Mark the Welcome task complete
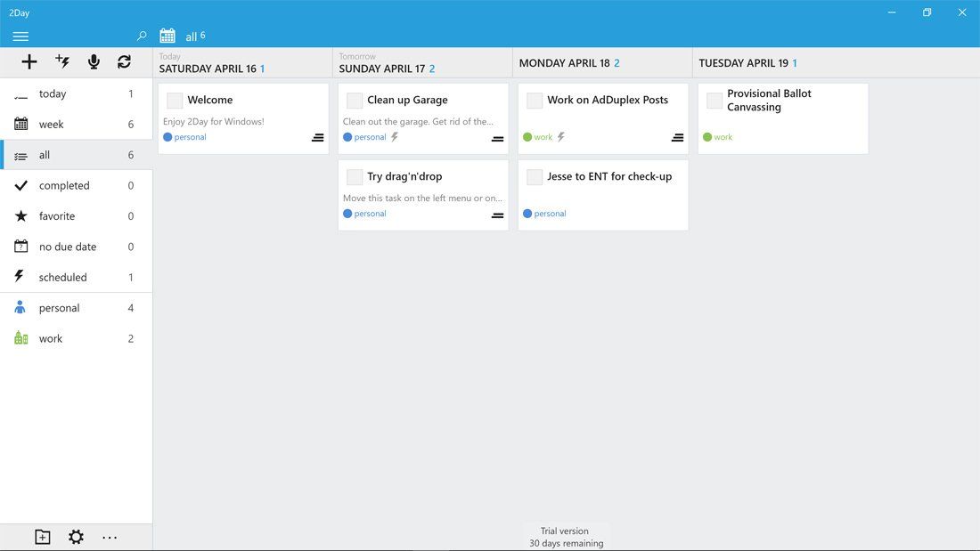 [174, 100]
